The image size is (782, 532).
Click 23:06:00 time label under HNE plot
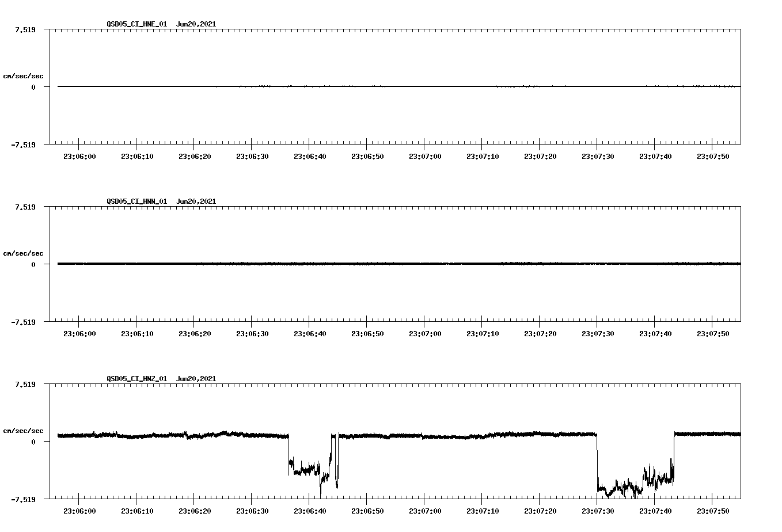tap(79, 157)
